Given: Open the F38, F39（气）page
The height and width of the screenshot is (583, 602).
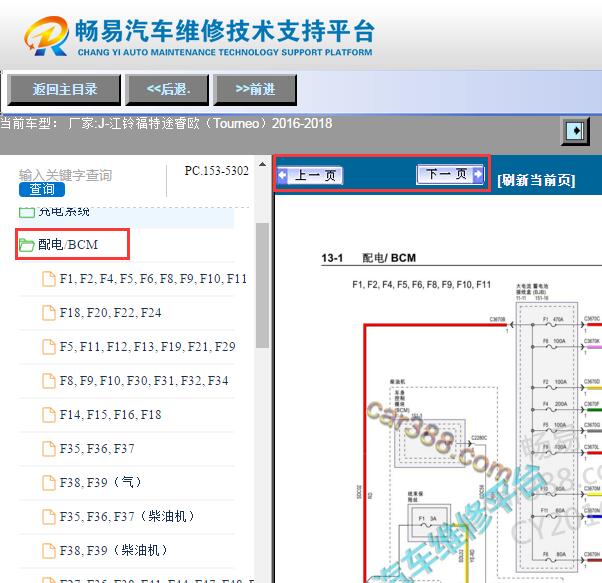Looking at the screenshot, I should 101,482.
